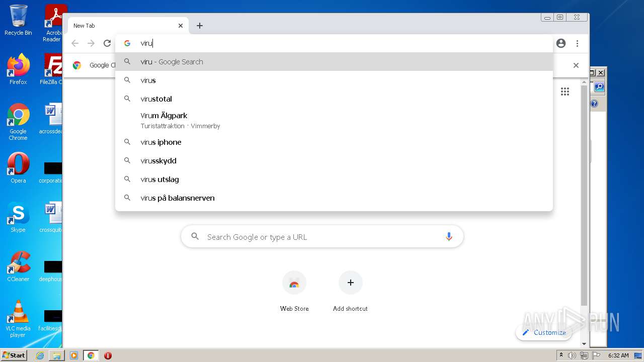Click the back navigation arrow

coord(75,43)
